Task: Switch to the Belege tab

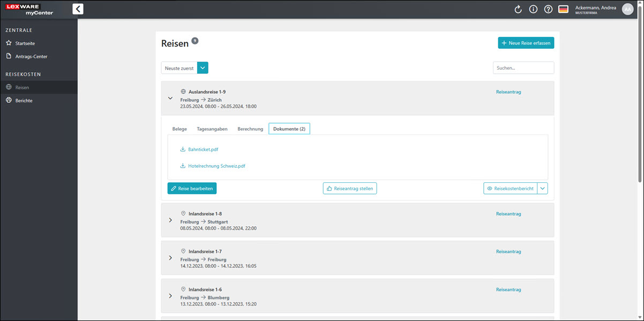Action: coord(179,129)
